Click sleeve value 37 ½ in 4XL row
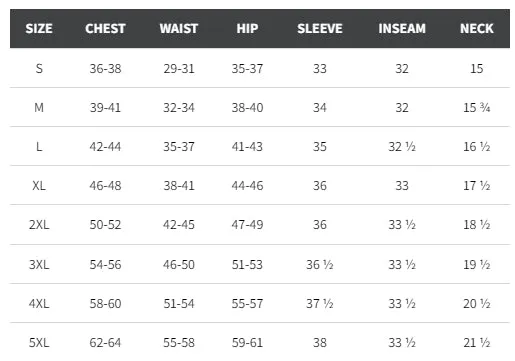The image size is (515, 361). click(320, 304)
